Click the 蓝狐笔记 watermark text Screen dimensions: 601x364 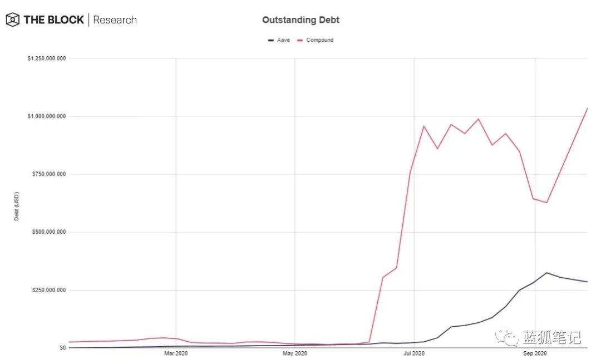point(551,337)
